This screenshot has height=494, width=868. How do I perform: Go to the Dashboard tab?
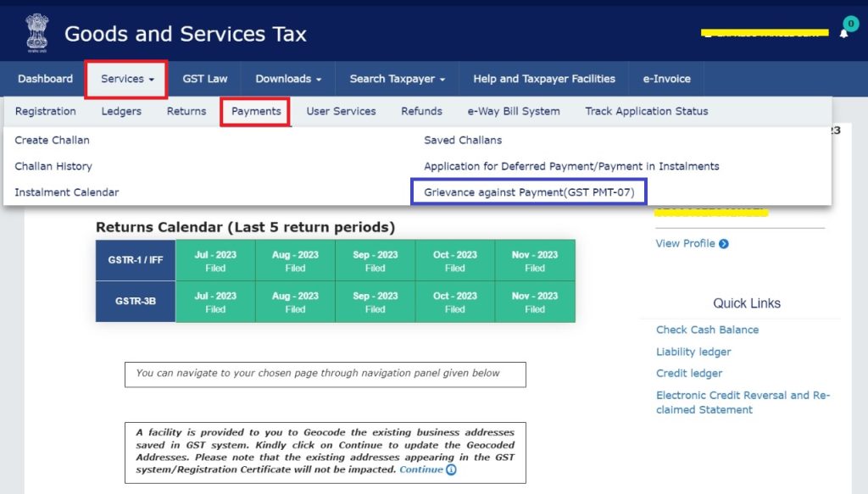[45, 79]
